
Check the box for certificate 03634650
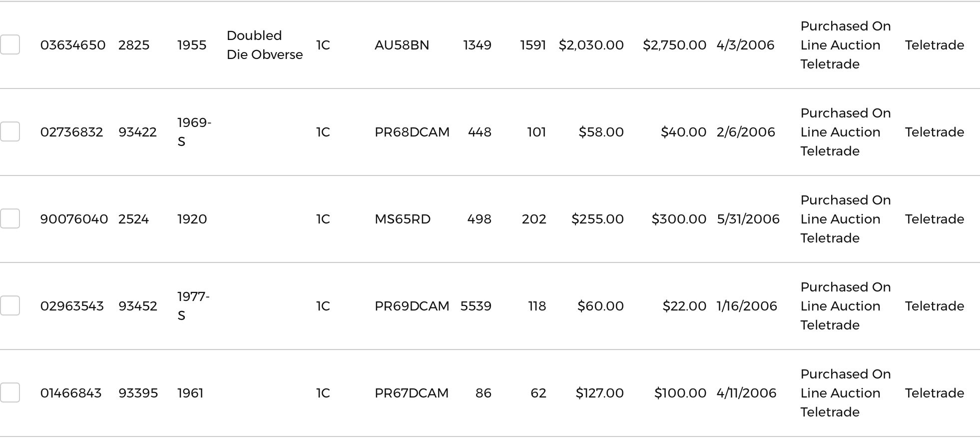click(x=10, y=45)
